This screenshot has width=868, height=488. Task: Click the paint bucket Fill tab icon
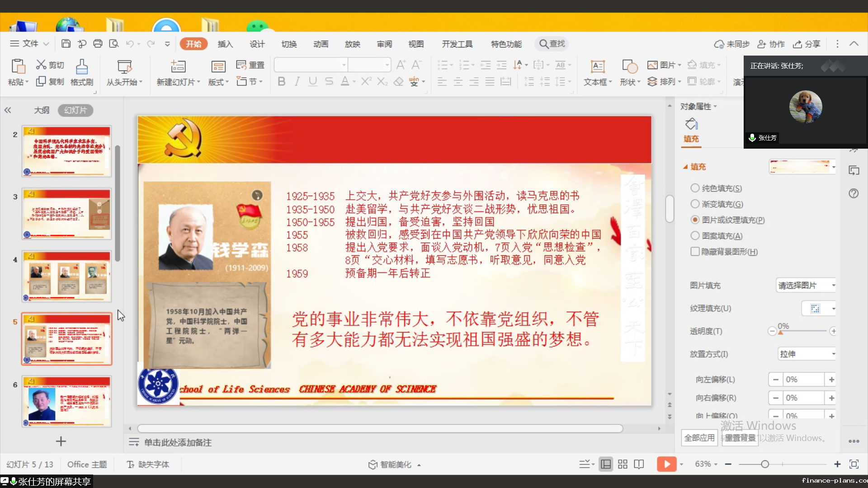(691, 124)
